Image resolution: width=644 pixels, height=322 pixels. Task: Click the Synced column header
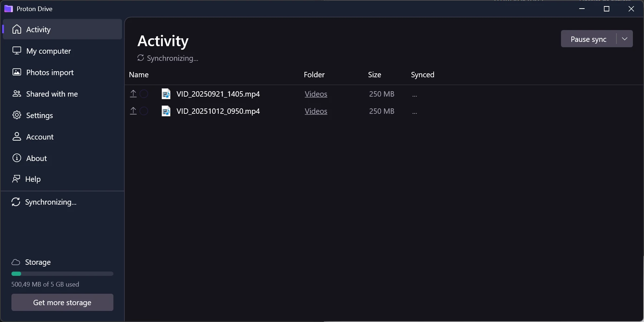coord(423,75)
